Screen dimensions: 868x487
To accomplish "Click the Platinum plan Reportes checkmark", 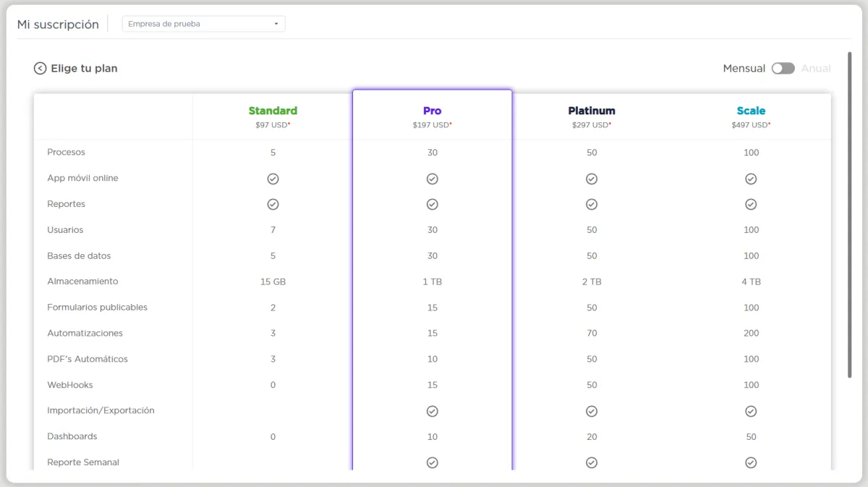I will coord(592,205).
